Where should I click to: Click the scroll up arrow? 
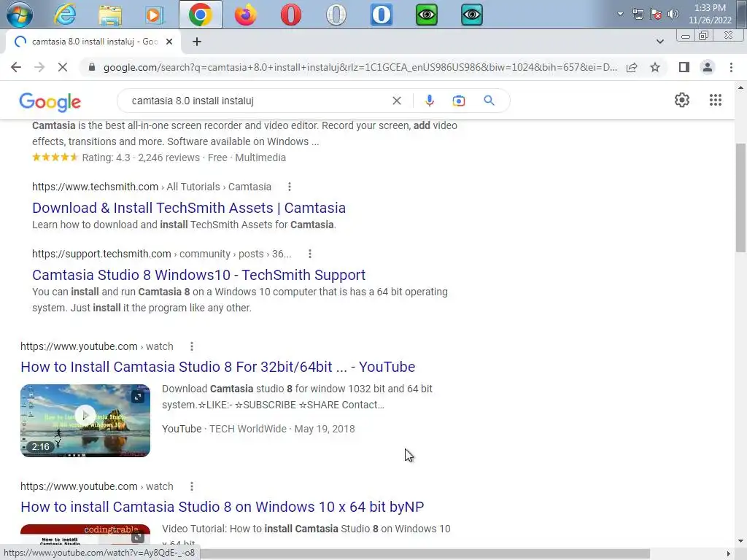740,87
